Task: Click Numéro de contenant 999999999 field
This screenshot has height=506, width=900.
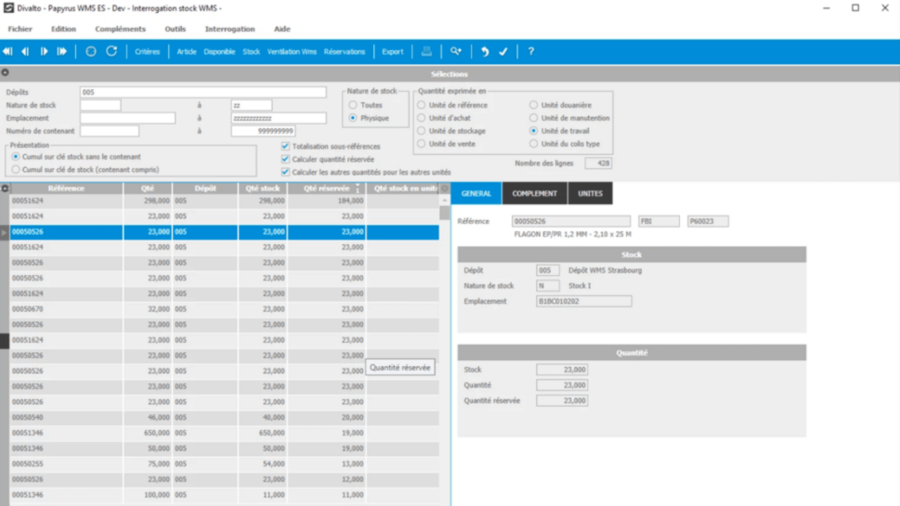Action: [263, 131]
